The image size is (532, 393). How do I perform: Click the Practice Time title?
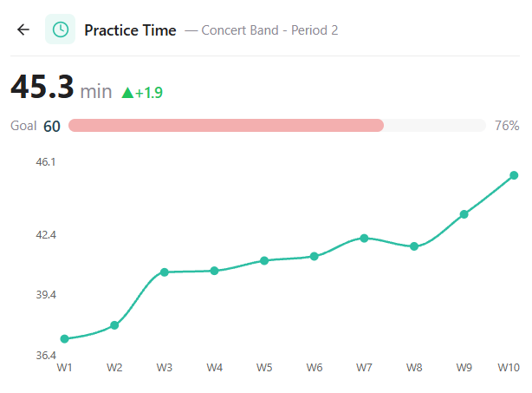(x=130, y=30)
